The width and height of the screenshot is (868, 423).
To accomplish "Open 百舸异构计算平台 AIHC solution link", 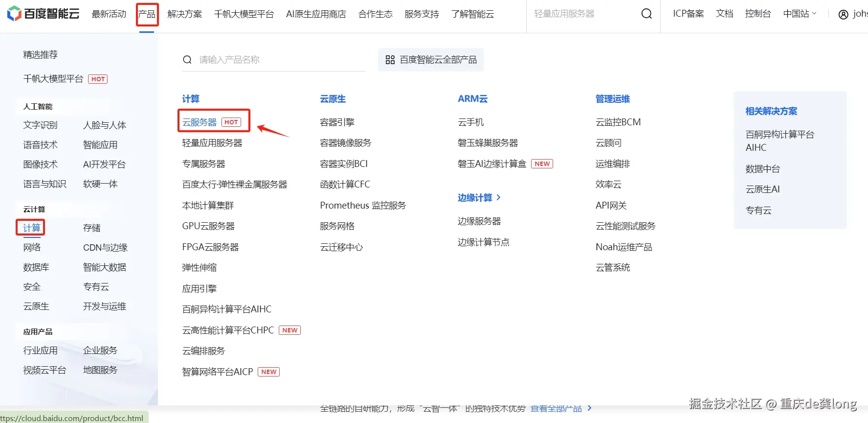I will point(780,141).
